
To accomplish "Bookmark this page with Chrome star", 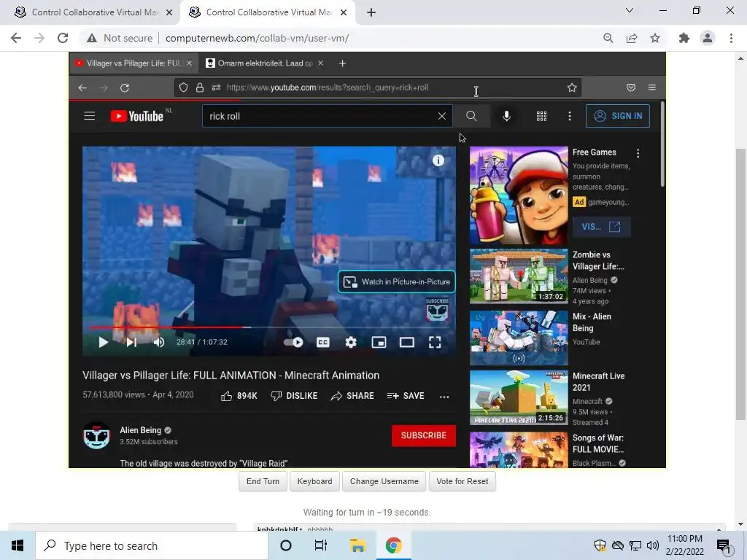I will (655, 38).
